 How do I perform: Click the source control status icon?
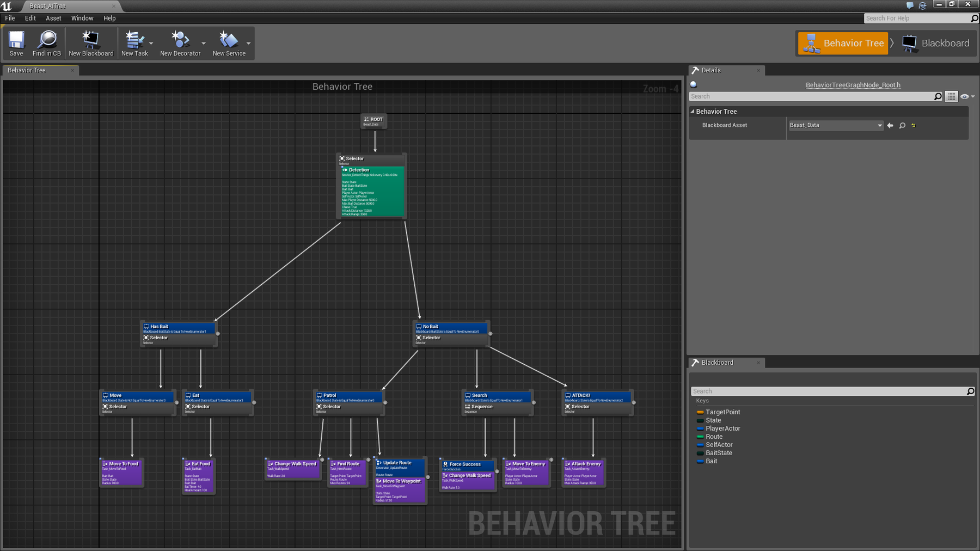pos(922,5)
